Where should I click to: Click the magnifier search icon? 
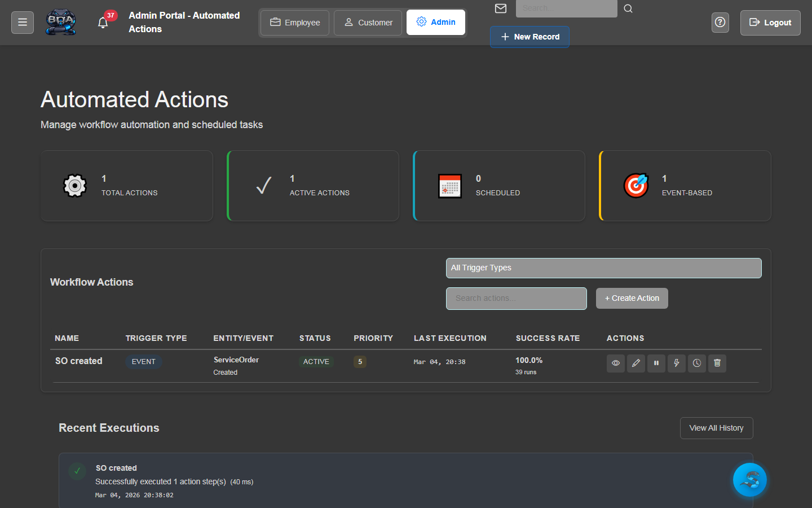pos(628,8)
